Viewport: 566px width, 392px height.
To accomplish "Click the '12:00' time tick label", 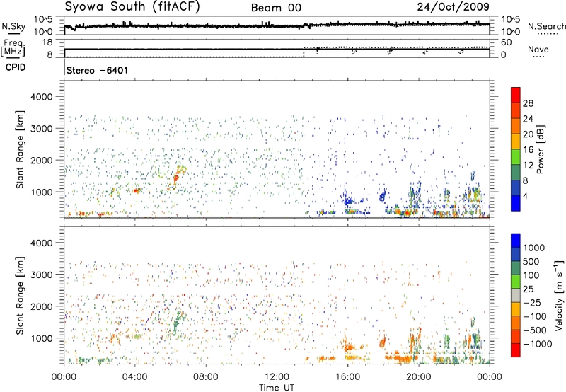I will 277,377.
